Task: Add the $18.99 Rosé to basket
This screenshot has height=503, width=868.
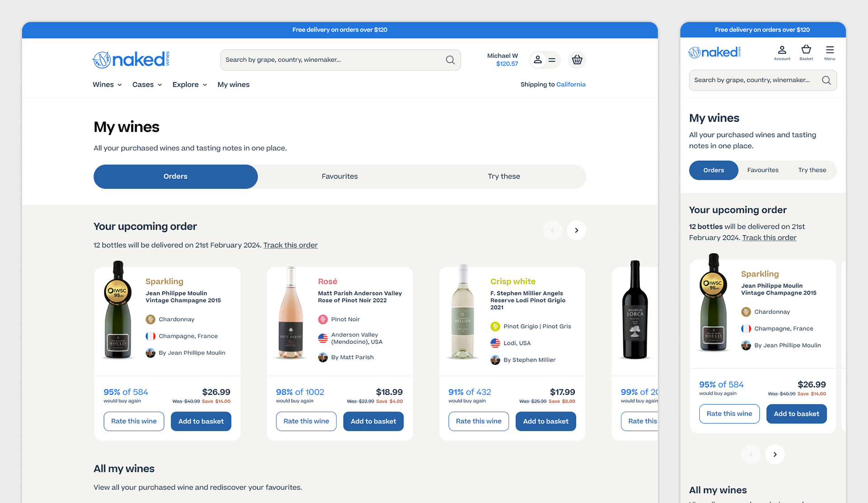Action: pos(373,421)
